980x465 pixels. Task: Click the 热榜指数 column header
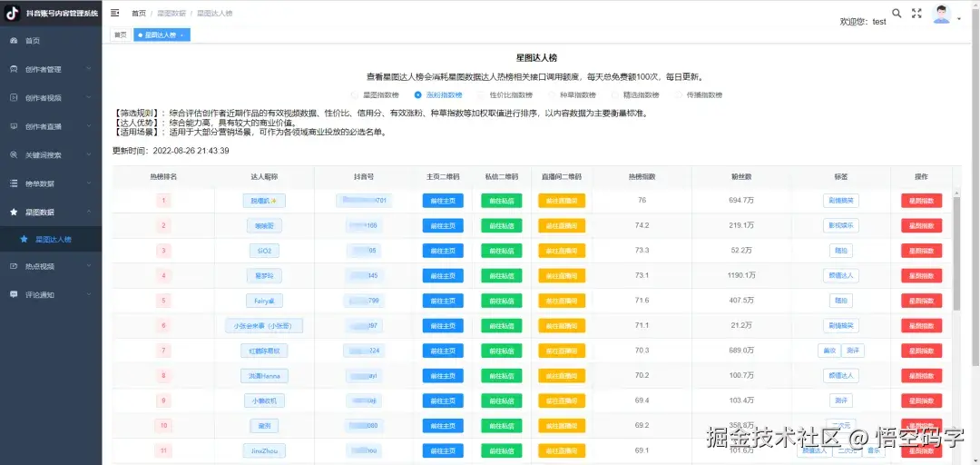pyautogui.click(x=642, y=177)
